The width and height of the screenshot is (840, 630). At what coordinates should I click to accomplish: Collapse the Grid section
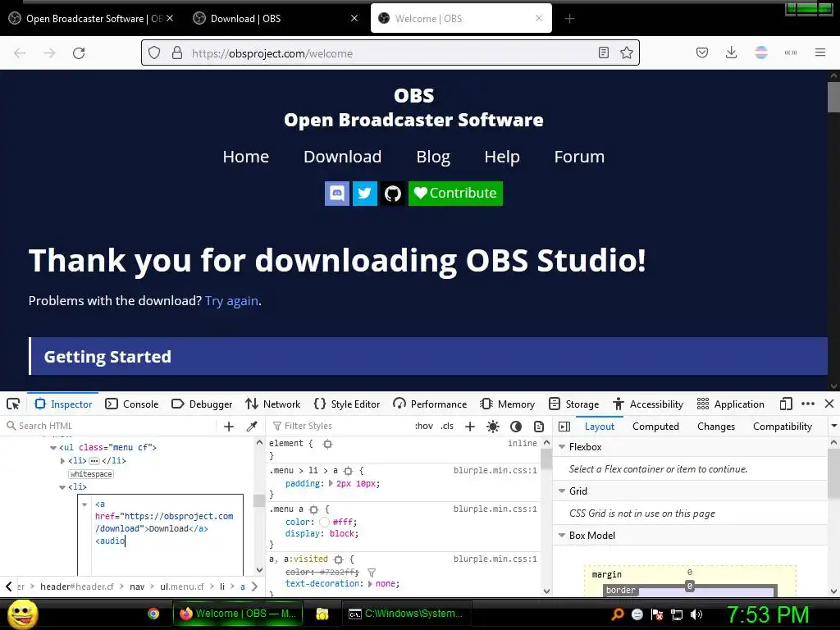point(562,491)
